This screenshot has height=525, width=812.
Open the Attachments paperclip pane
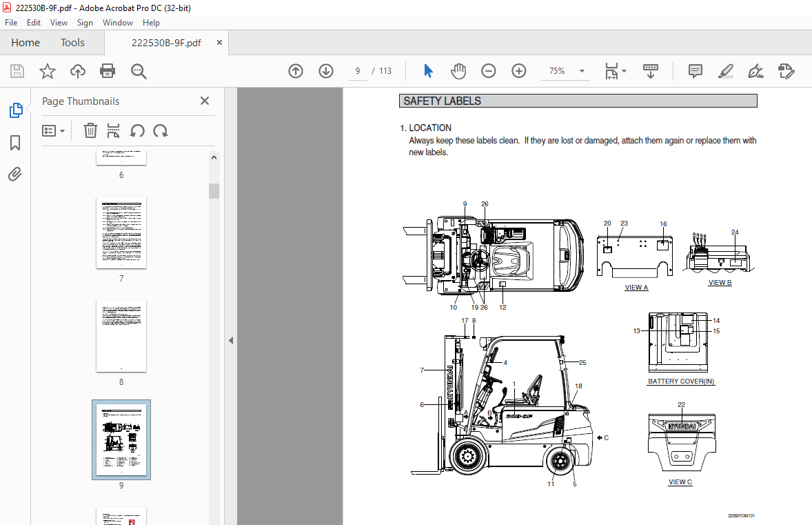pyautogui.click(x=15, y=174)
